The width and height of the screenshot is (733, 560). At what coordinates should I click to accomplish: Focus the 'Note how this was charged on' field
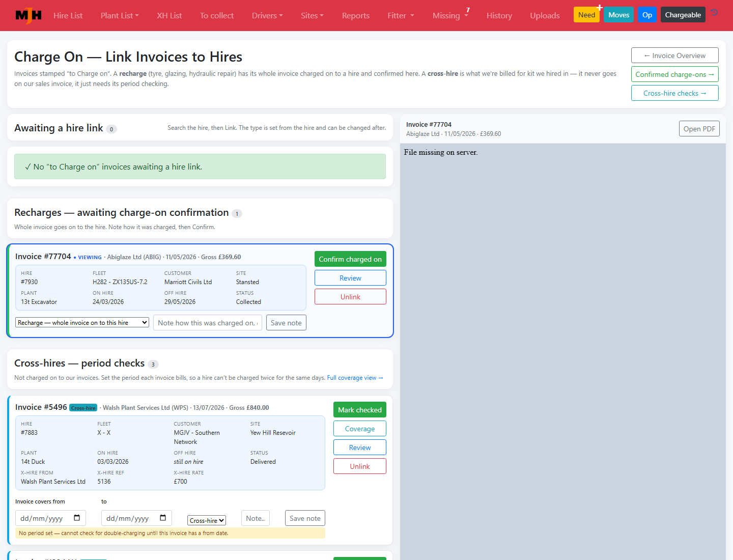tap(208, 323)
